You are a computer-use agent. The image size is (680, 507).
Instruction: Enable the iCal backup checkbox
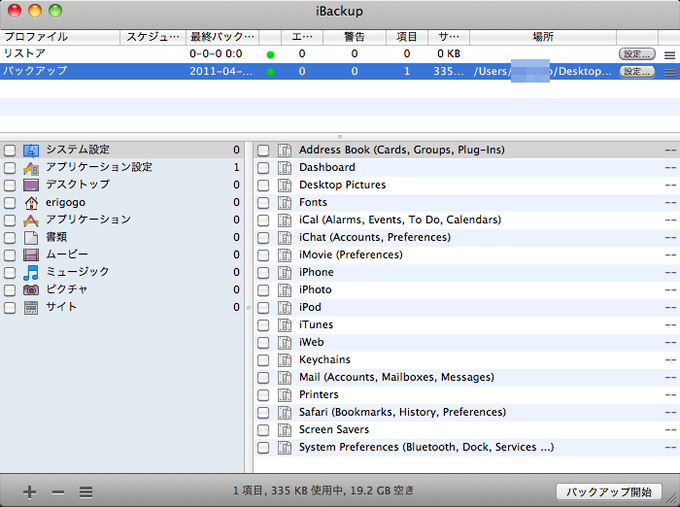tap(263, 220)
